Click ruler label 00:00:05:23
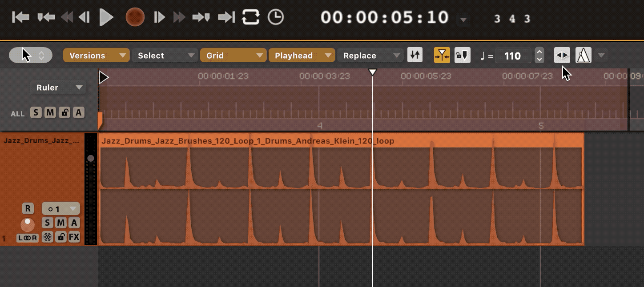The height and width of the screenshot is (287, 644). (x=426, y=76)
